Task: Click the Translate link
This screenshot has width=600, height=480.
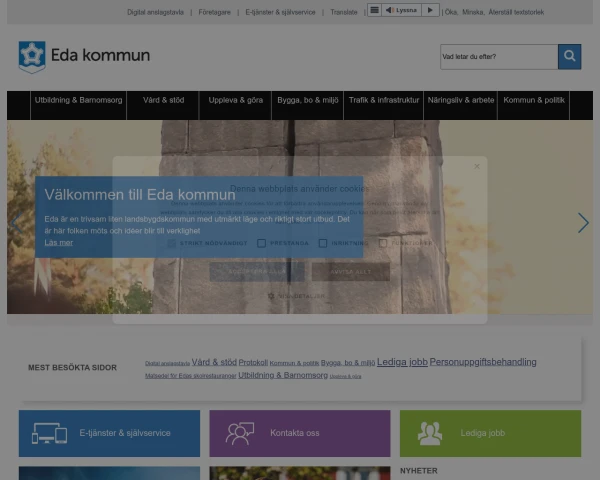Action: pyautogui.click(x=344, y=12)
